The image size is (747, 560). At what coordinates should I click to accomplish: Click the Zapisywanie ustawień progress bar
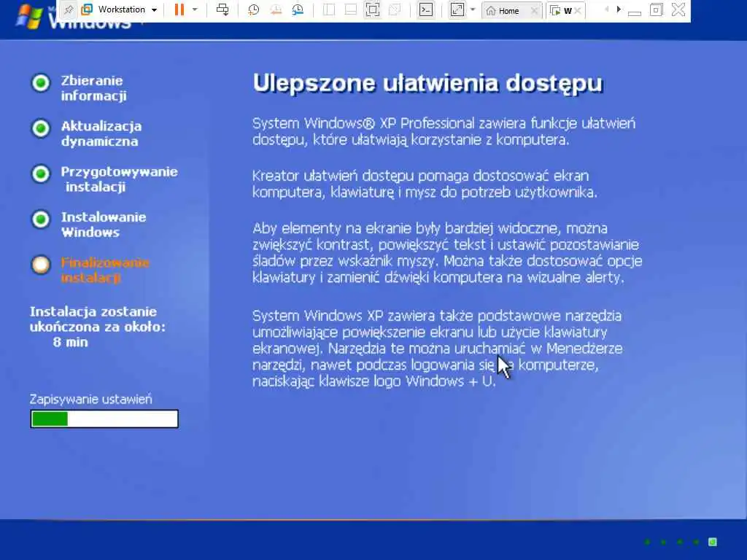104,419
